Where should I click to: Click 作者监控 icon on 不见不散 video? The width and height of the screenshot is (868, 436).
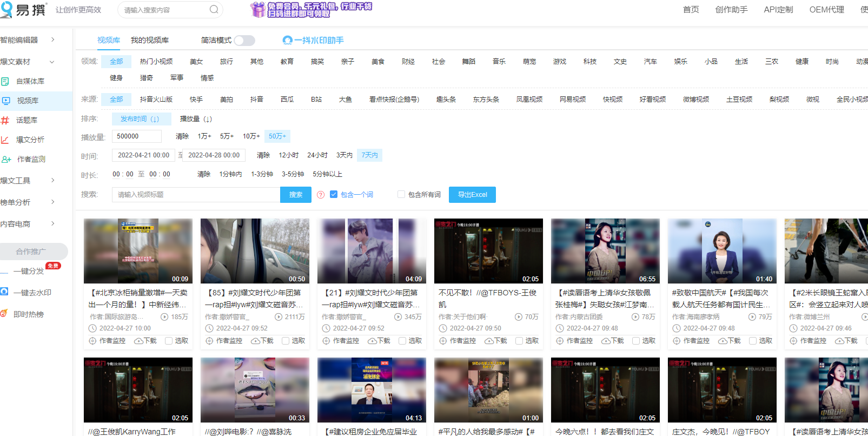(443, 341)
